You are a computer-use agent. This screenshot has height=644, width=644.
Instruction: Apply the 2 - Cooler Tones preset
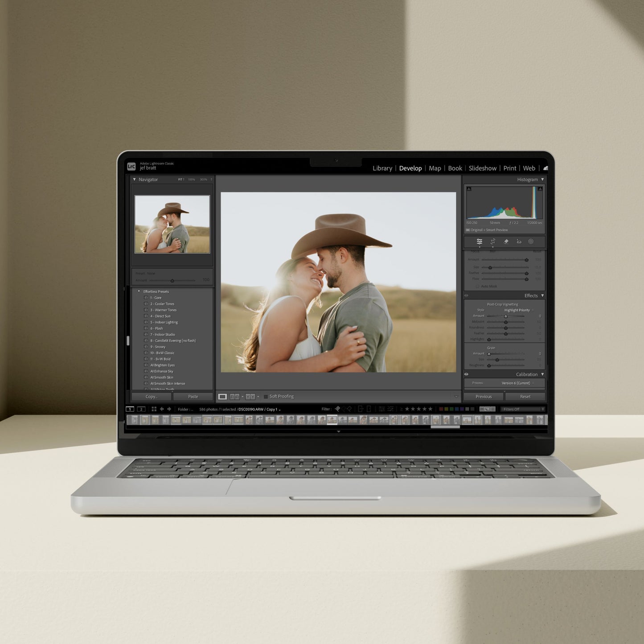pos(162,304)
